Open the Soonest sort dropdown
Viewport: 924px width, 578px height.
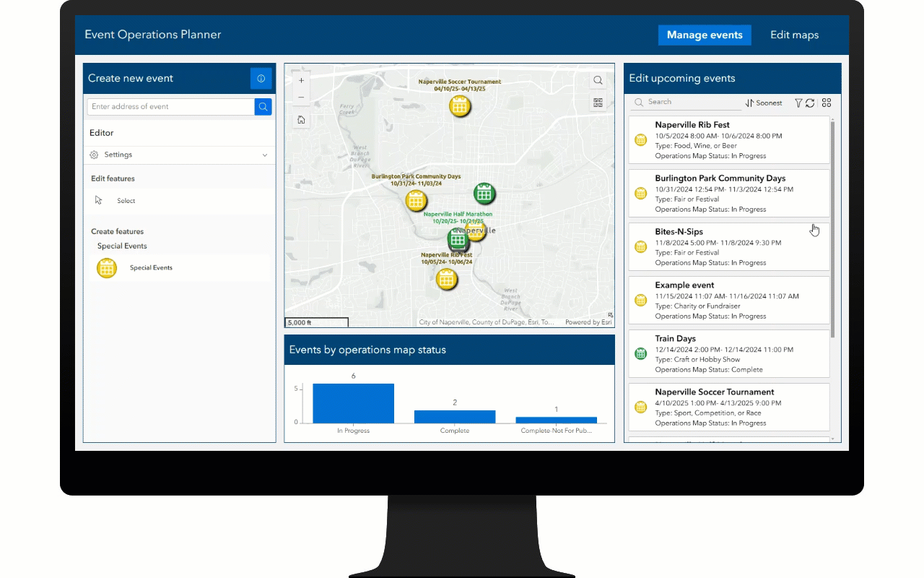click(x=764, y=103)
